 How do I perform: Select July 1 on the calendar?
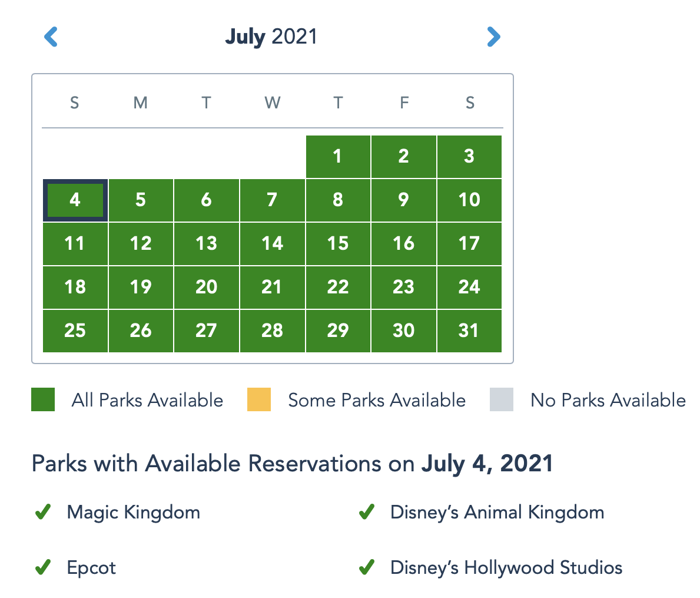337,156
